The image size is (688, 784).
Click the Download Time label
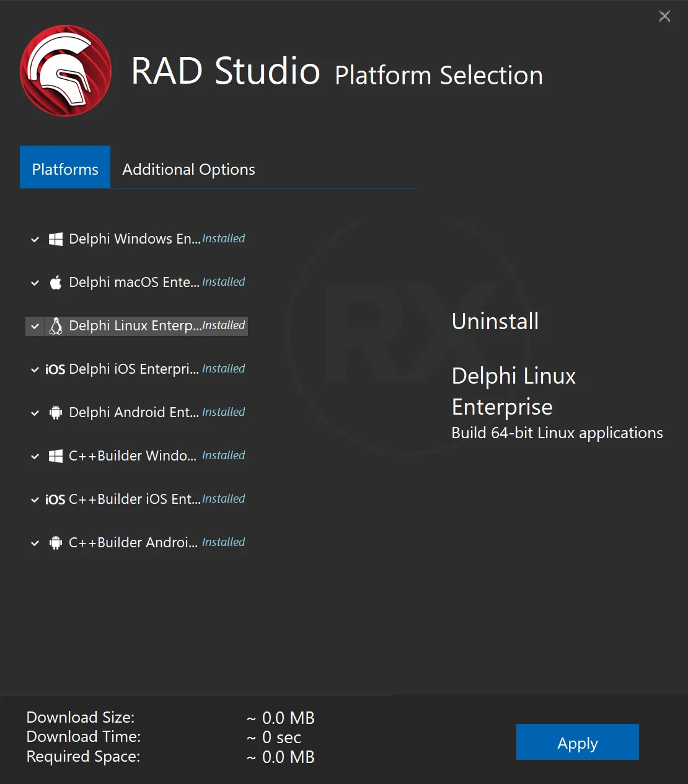coord(84,736)
